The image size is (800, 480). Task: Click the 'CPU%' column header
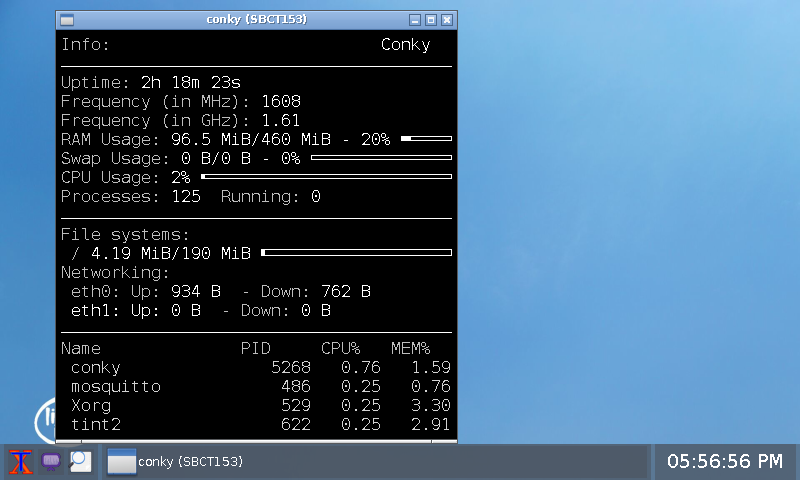pos(340,348)
